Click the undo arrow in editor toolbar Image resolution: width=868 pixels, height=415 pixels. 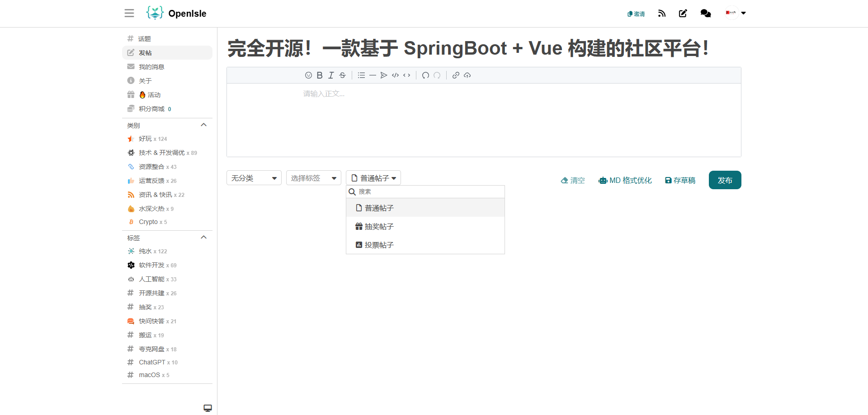[x=425, y=75]
